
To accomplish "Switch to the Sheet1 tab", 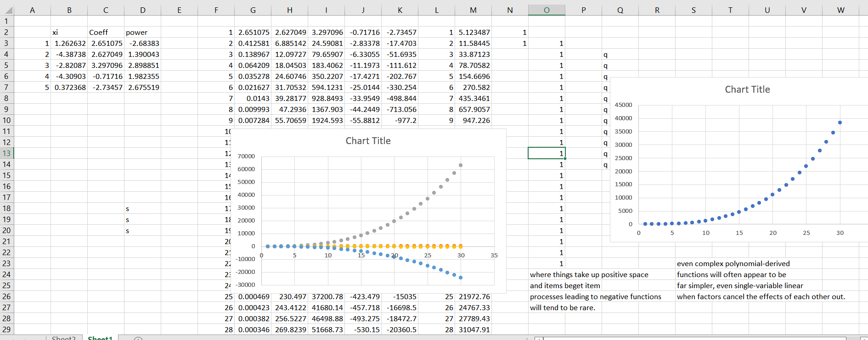I will (100, 338).
